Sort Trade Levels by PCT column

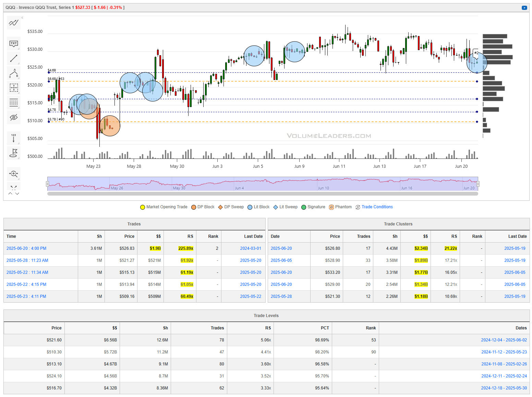point(303,328)
